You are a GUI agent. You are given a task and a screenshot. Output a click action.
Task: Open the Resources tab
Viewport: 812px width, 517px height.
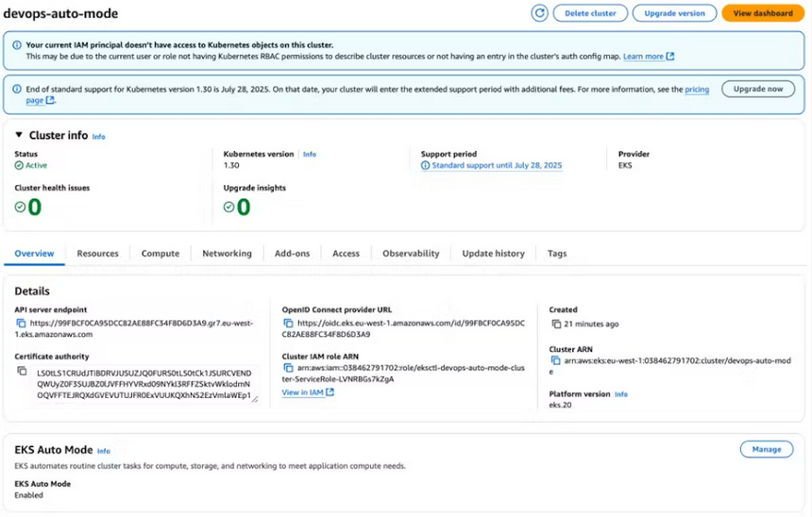click(x=97, y=253)
